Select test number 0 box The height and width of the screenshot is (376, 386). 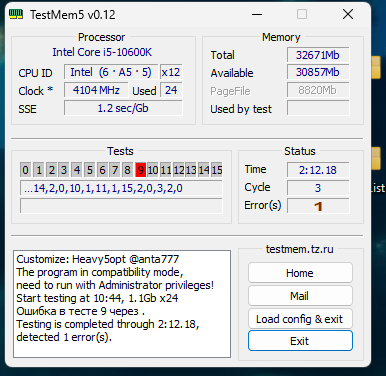point(25,170)
